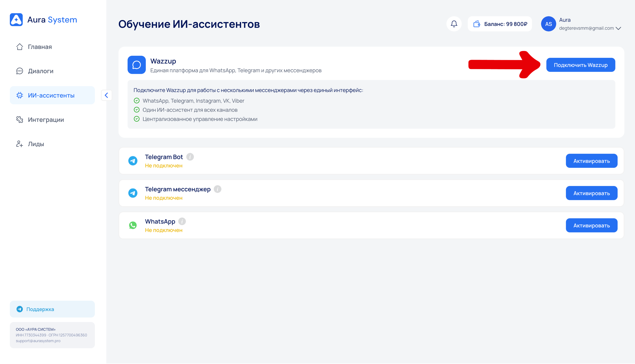Click the Aura System logo icon
Image resolution: width=635 pixels, height=364 pixels.
16,19
